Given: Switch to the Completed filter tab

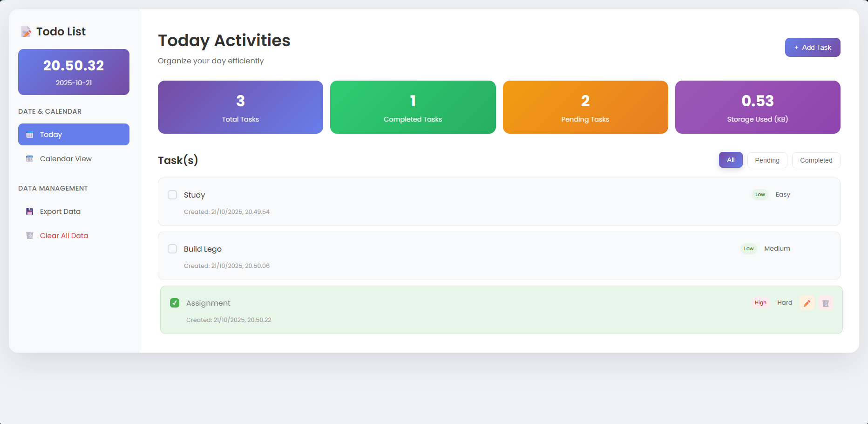Looking at the screenshot, I should 816,160.
